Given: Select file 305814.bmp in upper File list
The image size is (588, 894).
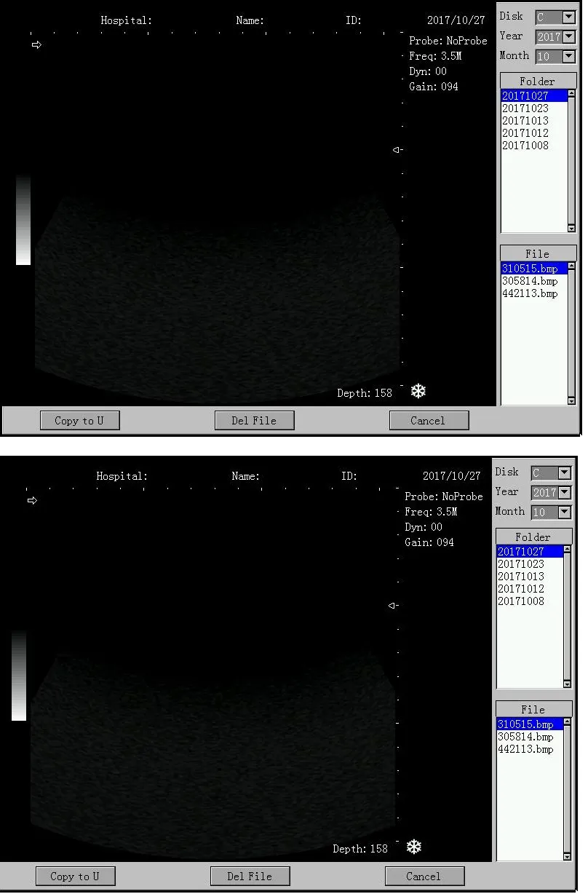Looking at the screenshot, I should click(530, 281).
